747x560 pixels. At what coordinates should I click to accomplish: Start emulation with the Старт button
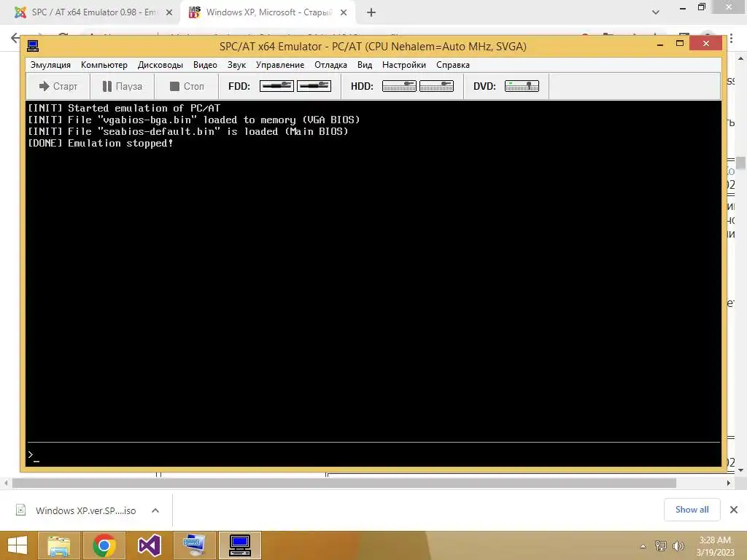(x=58, y=86)
